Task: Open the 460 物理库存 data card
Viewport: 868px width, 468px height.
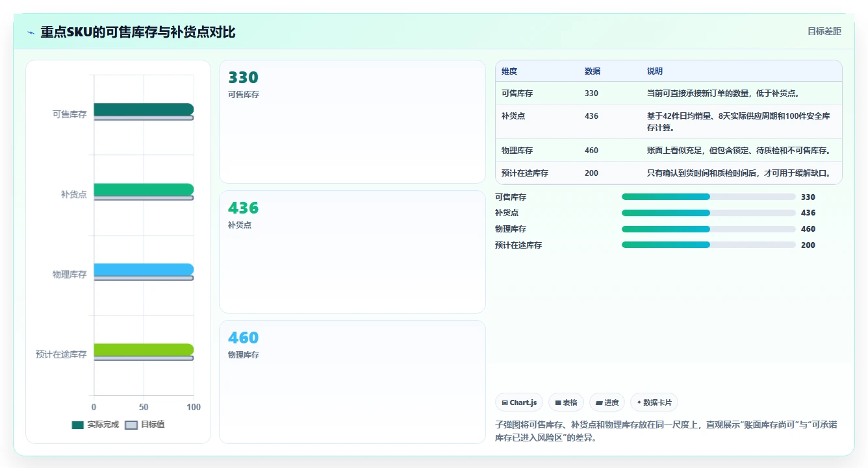Action: tap(352, 382)
